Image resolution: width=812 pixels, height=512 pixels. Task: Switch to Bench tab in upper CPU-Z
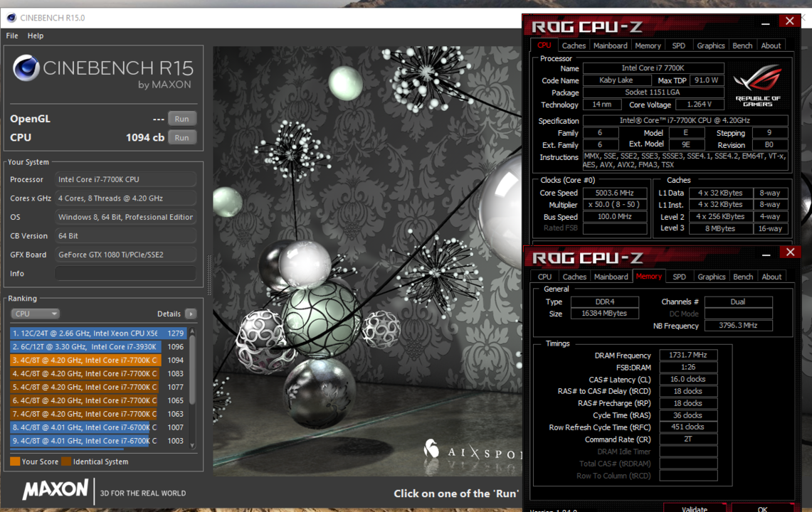742,46
